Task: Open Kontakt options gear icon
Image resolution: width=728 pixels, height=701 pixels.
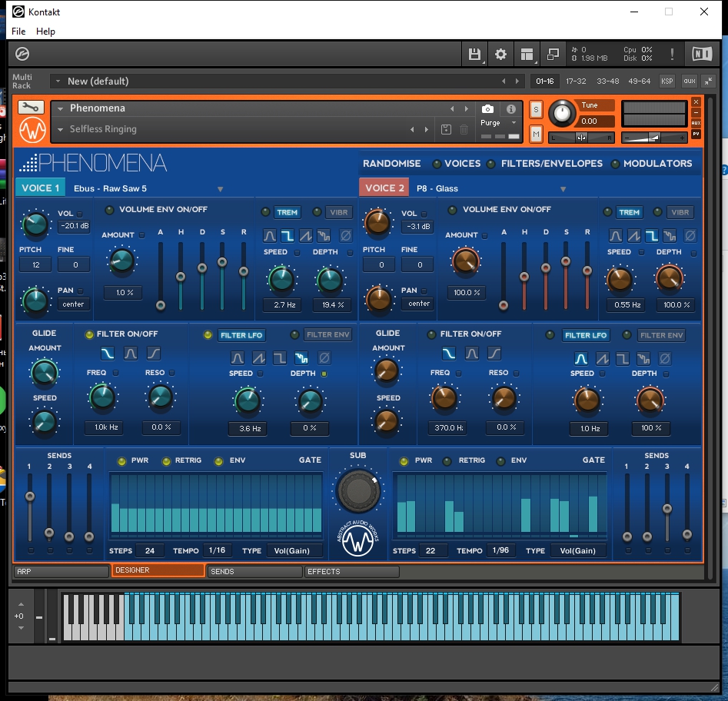Action: (500, 55)
